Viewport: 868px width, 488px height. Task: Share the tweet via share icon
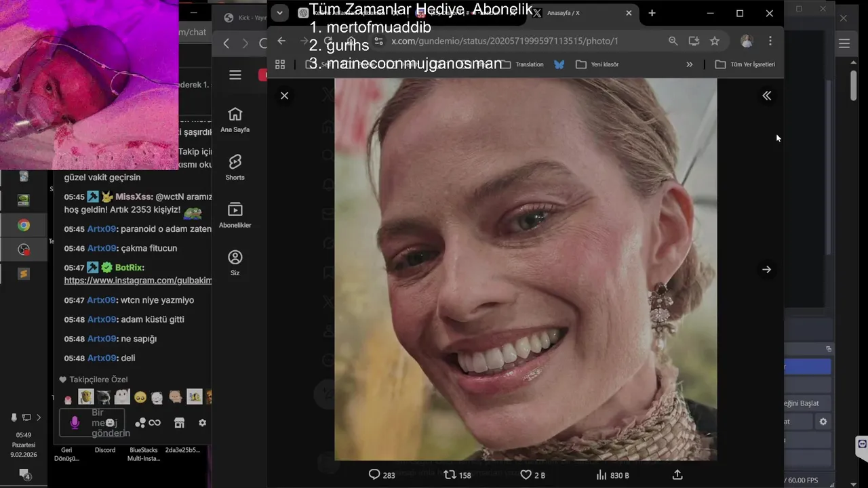pos(677,475)
